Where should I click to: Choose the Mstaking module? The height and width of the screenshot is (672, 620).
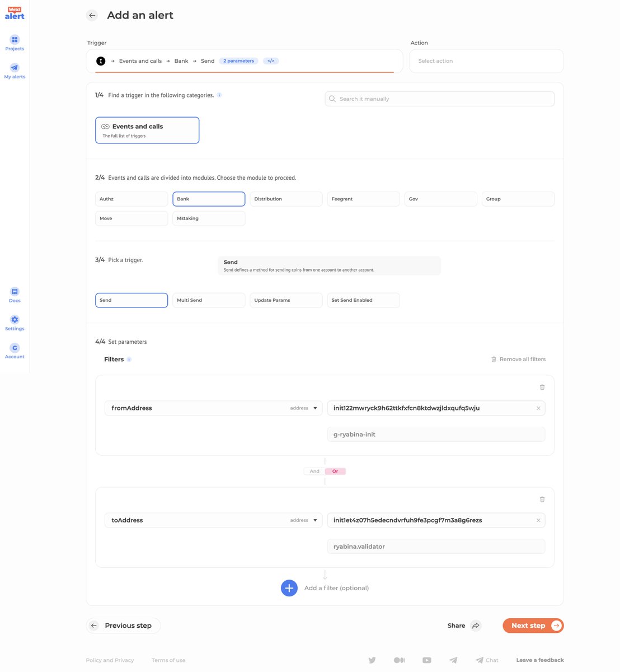point(209,218)
